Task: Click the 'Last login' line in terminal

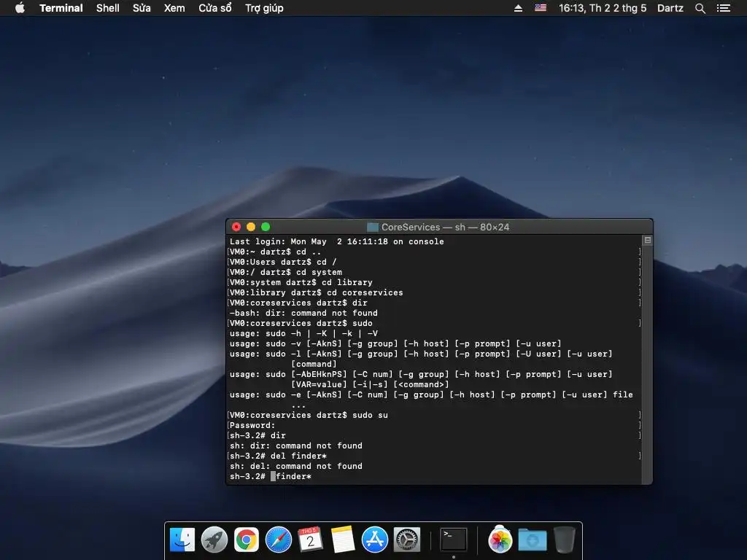Action: 337,241
